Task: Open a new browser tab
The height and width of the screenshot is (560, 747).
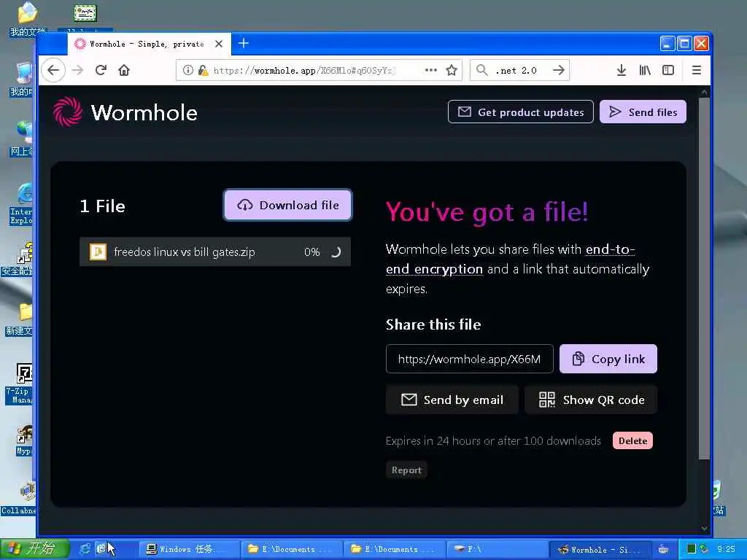Action: (244, 43)
